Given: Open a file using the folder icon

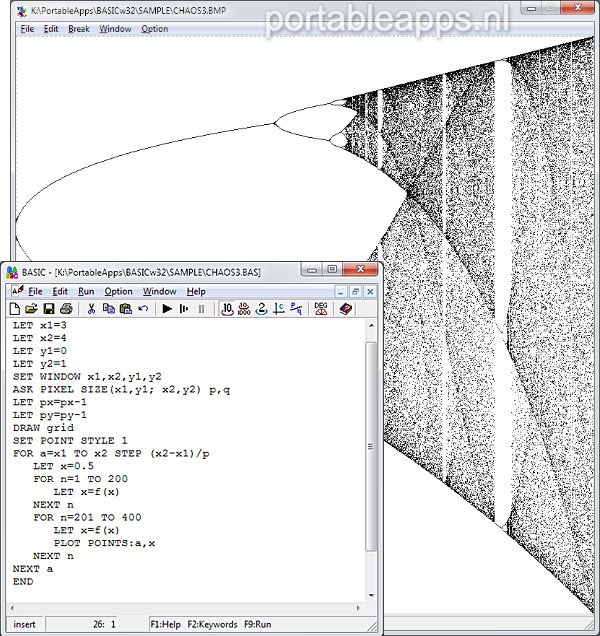Looking at the screenshot, I should pyautogui.click(x=32, y=309).
